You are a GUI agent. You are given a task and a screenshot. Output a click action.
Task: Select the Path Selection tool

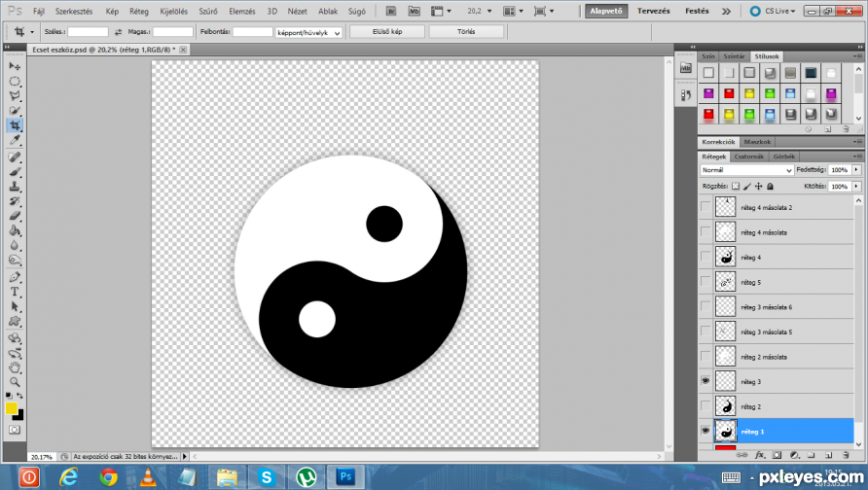pyautogui.click(x=15, y=306)
